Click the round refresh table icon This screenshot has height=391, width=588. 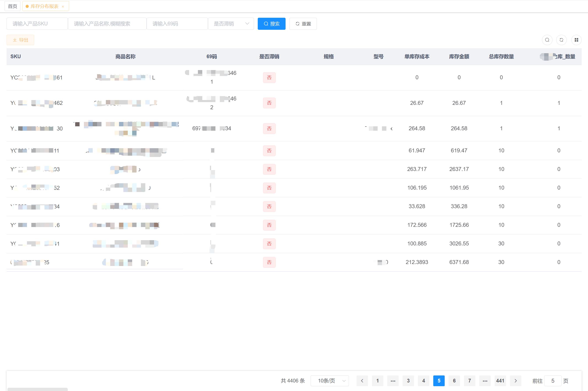pyautogui.click(x=561, y=40)
